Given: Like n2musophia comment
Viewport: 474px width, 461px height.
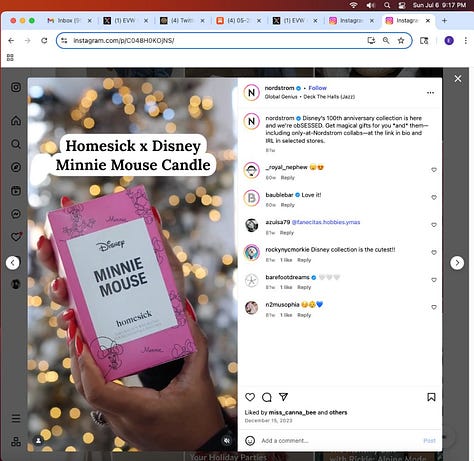Looking at the screenshot, I should pos(434,307).
